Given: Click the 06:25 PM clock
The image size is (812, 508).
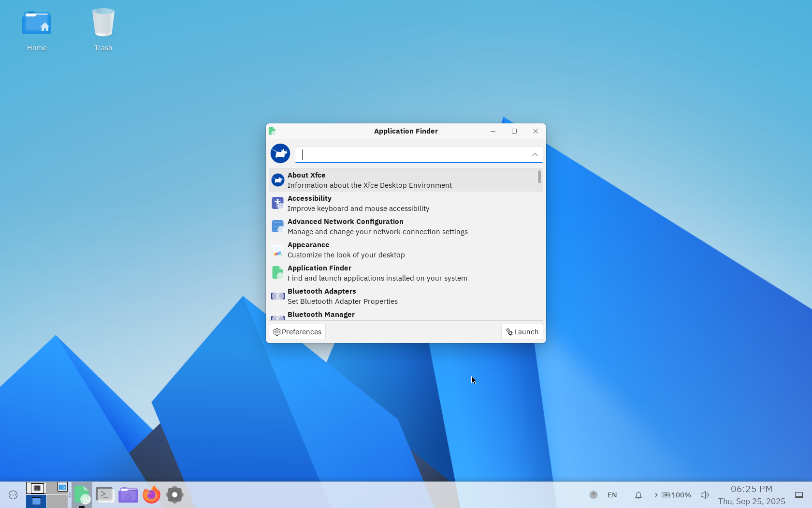Looking at the screenshot, I should [x=752, y=489].
